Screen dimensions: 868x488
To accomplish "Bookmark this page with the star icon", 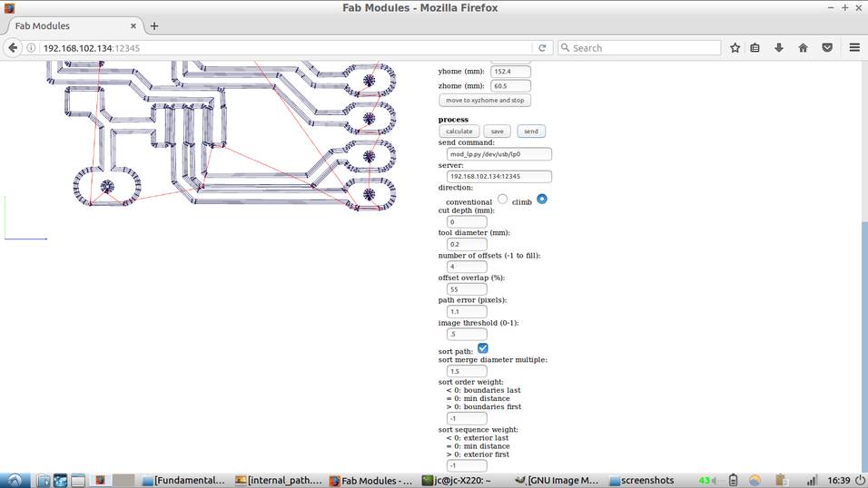I will pos(735,48).
